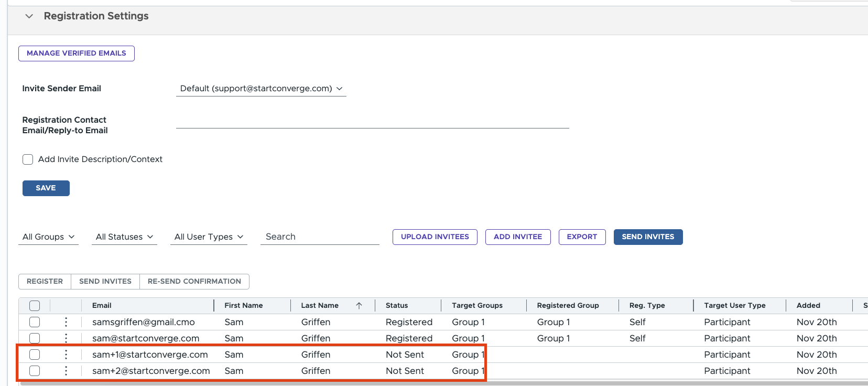Select the sam+2@startconverge.com row checkbox
Screen dimensions: 868x386
[35, 371]
